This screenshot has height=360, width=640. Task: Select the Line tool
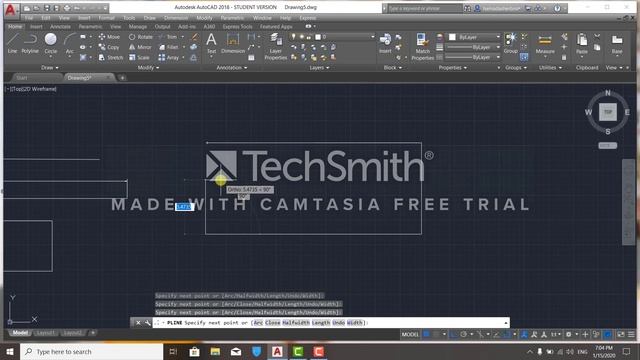click(12, 43)
